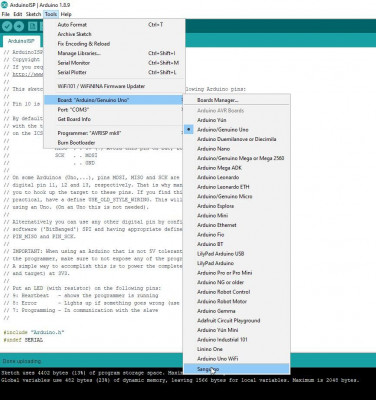Open the File menu
This screenshot has height=400, width=376.
point(6,14)
